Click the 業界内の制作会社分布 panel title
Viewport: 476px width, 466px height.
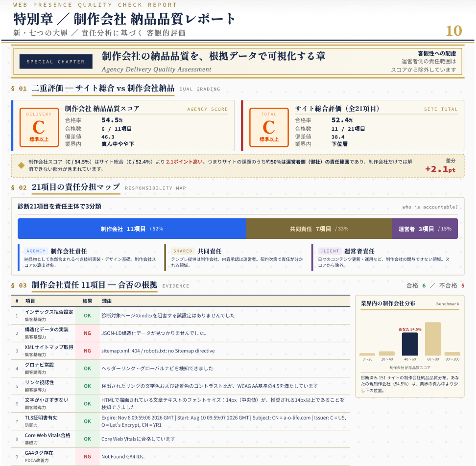[x=388, y=303]
